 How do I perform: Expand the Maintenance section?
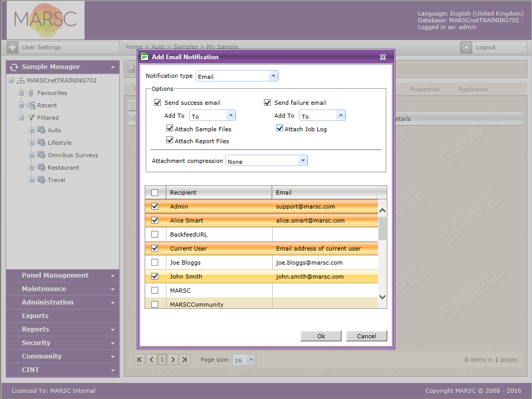pos(113,290)
